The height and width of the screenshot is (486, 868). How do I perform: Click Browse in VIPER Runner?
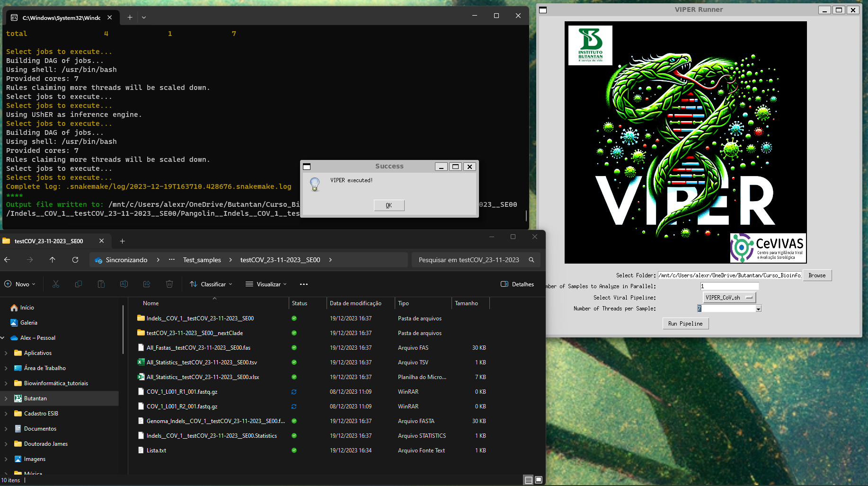pos(817,275)
